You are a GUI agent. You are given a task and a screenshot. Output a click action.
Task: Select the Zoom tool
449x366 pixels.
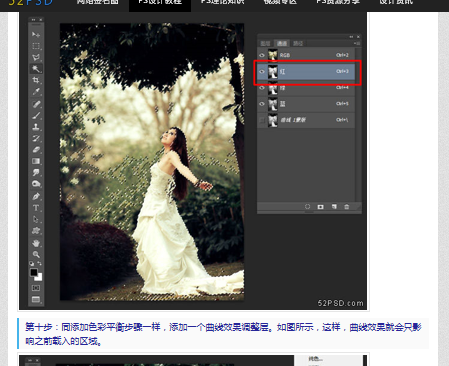(36, 254)
